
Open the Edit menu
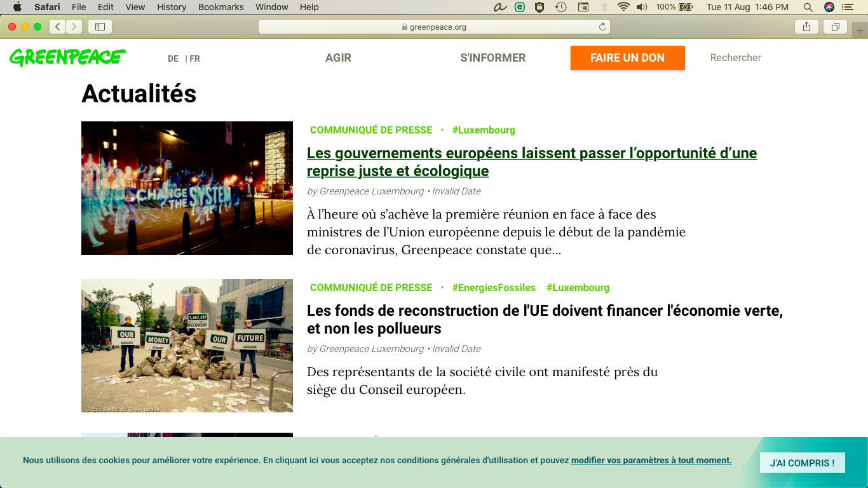tap(105, 7)
